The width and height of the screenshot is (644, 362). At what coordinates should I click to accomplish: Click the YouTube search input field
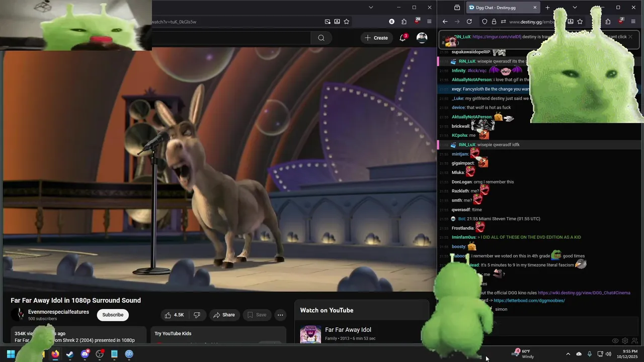(x=231, y=38)
